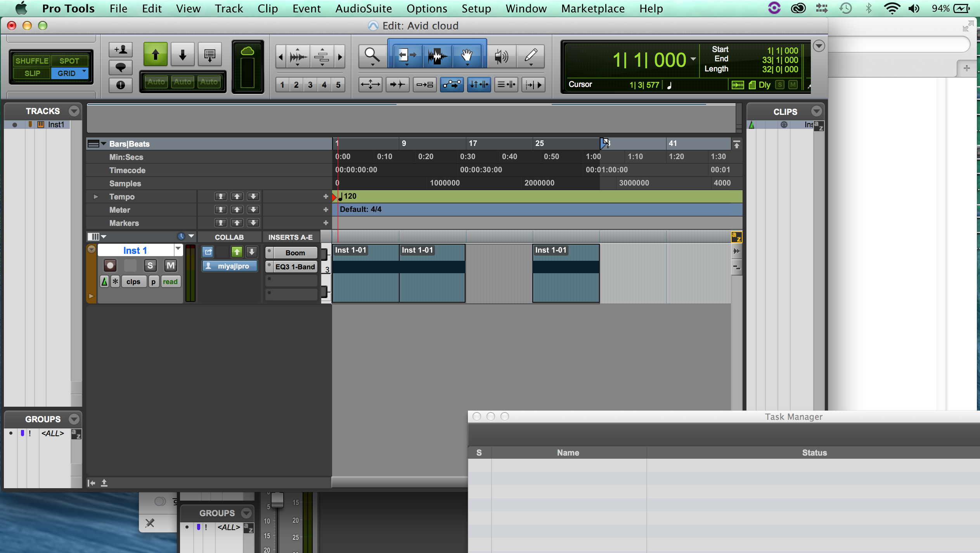Click the Wi-Fi status icon
The image size is (980, 553).
tap(892, 8)
